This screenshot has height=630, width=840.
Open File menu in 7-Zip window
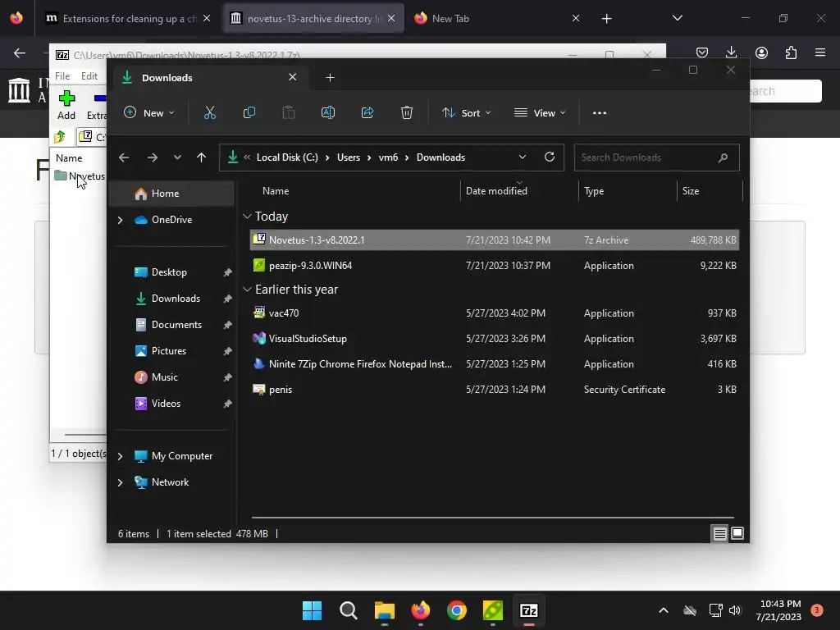[62, 76]
